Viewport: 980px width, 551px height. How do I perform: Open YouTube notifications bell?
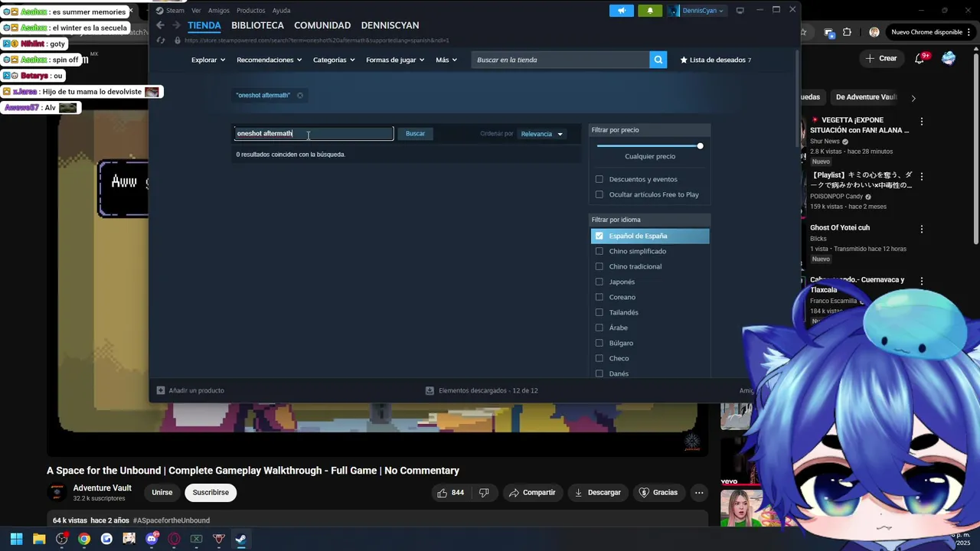921,58
